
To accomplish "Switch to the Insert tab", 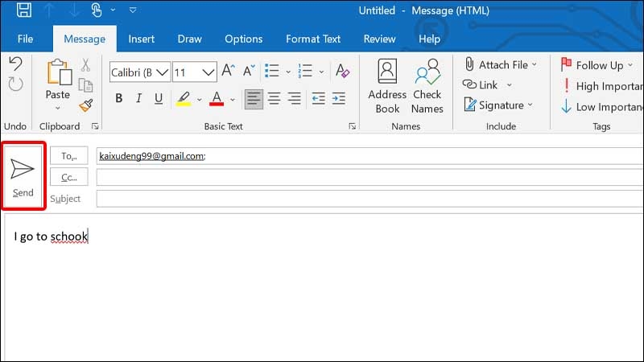I will coord(142,39).
